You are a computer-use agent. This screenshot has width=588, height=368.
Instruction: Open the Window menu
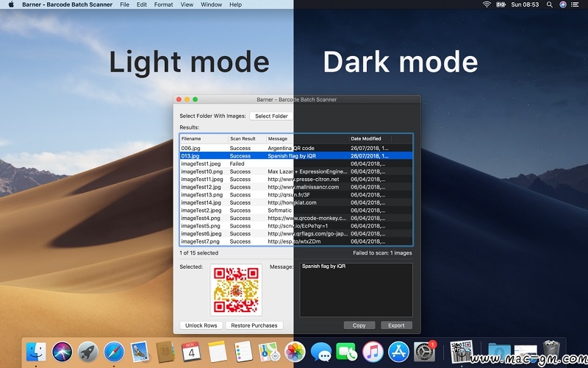pyautogui.click(x=211, y=4)
